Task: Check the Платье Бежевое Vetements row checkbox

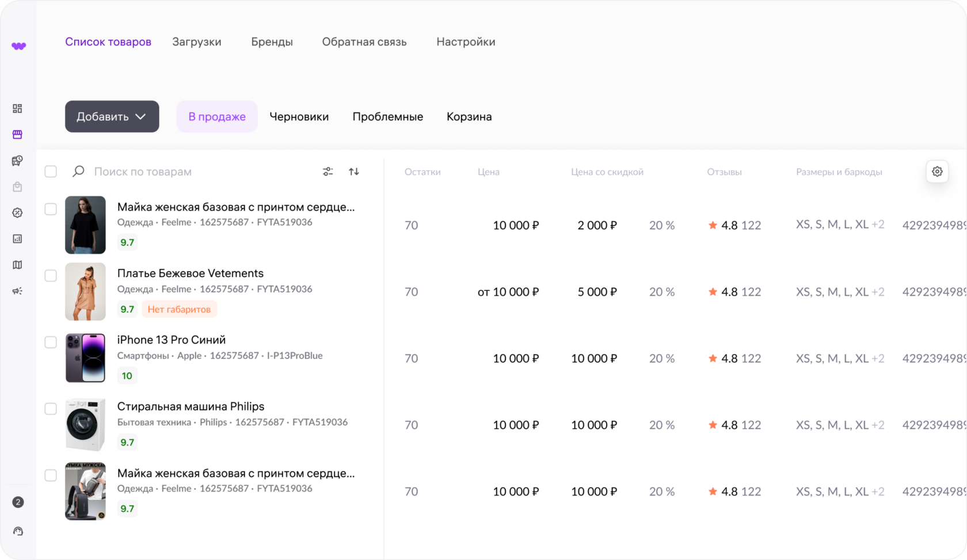Action: click(51, 276)
